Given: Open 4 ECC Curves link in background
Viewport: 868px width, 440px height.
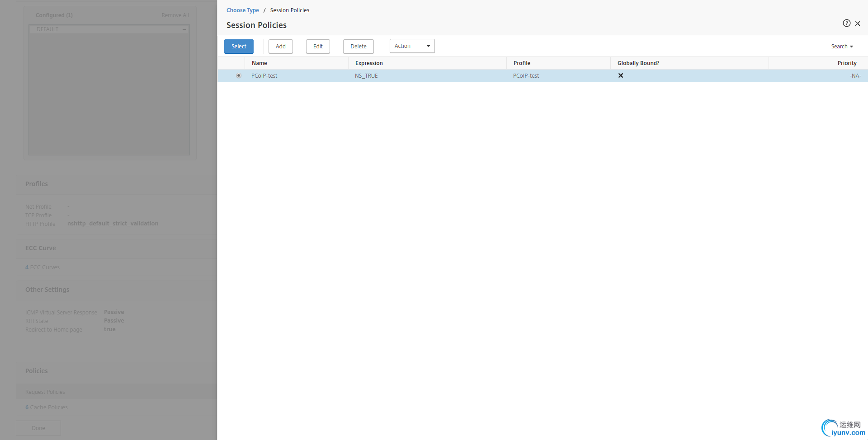Looking at the screenshot, I should click(42, 267).
